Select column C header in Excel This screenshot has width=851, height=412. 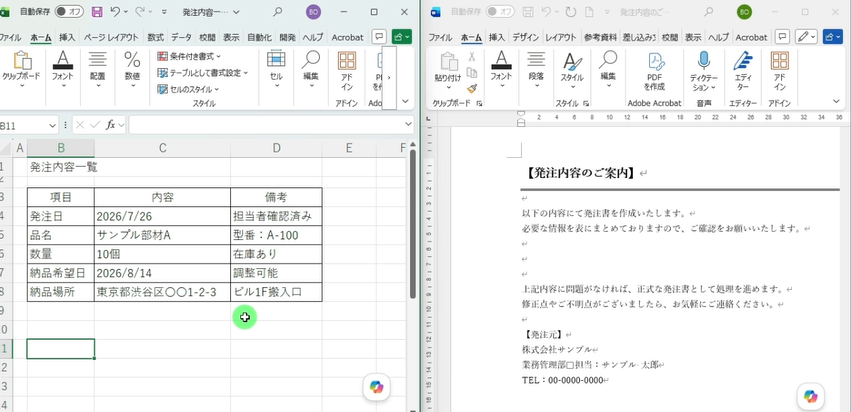[x=162, y=148]
